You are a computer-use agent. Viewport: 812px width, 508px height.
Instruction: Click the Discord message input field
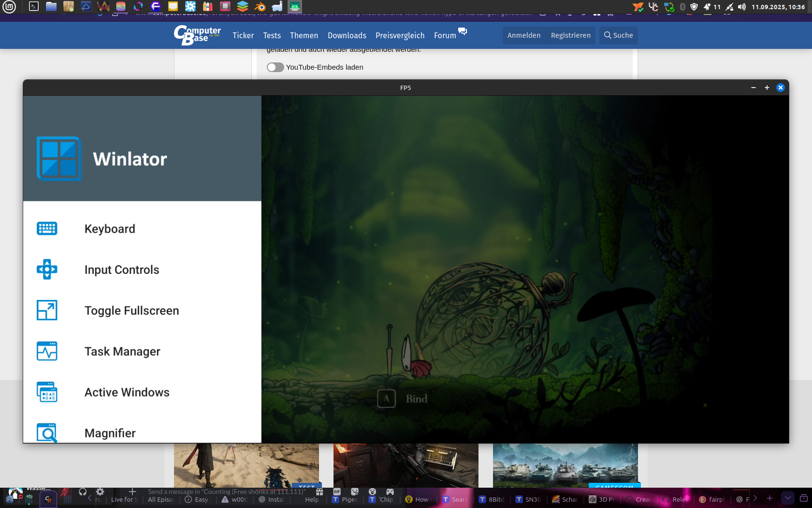pyautogui.click(x=227, y=492)
